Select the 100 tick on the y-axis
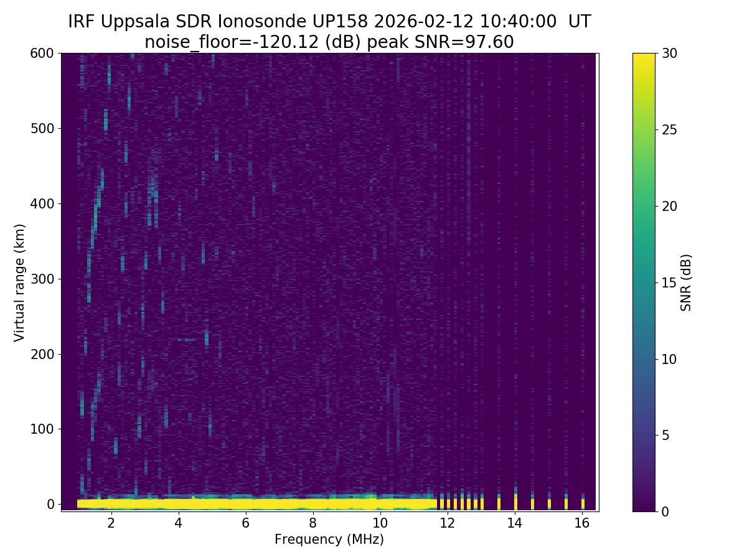Screen dimensions: 747x560 (42, 429)
